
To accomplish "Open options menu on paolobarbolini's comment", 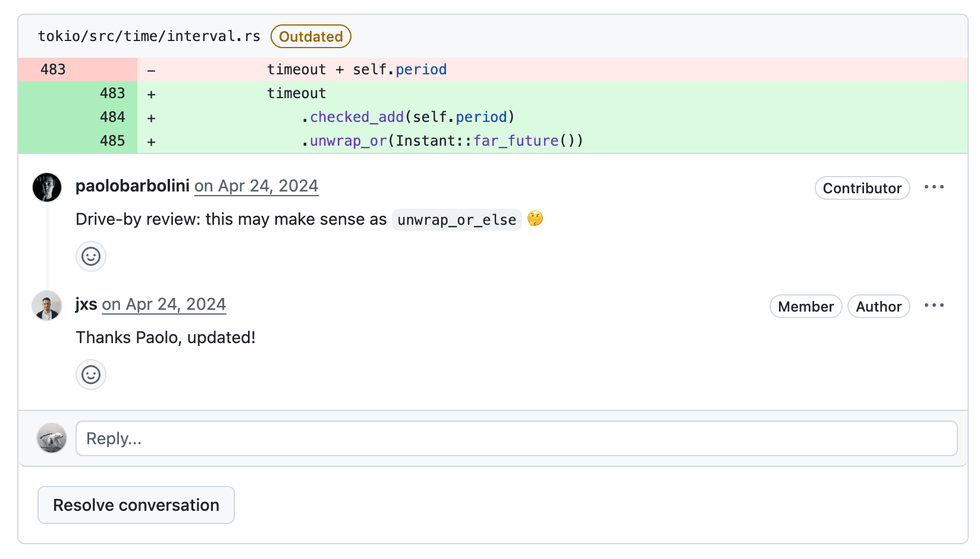I will [934, 187].
